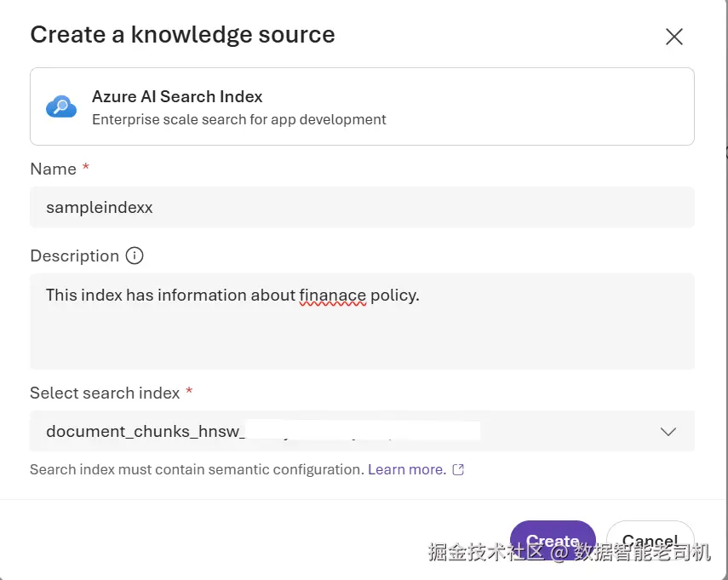Click the semantic configuration requirement note
The image size is (728, 580).
tap(197, 469)
